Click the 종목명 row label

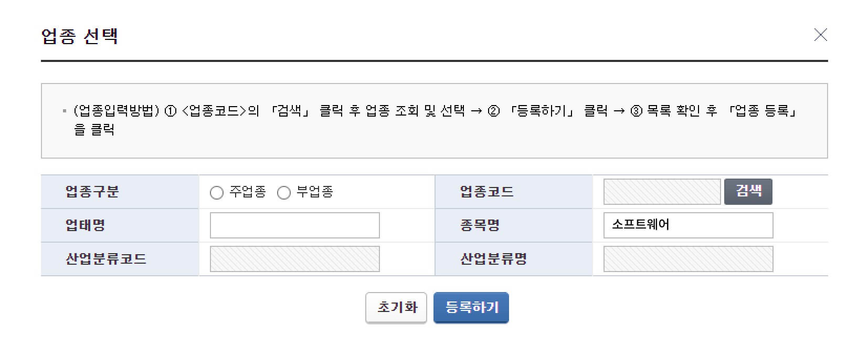coord(480,225)
